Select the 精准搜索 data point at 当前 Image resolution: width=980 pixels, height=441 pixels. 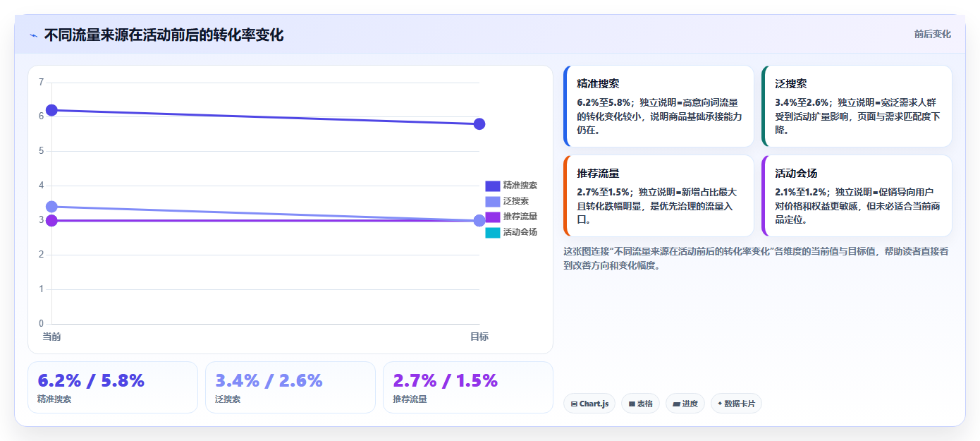click(51, 110)
